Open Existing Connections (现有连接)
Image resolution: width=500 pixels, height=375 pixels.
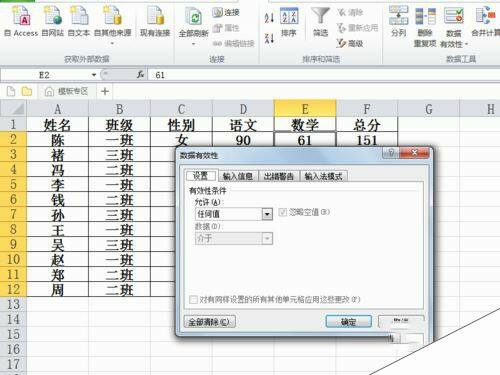click(155, 21)
